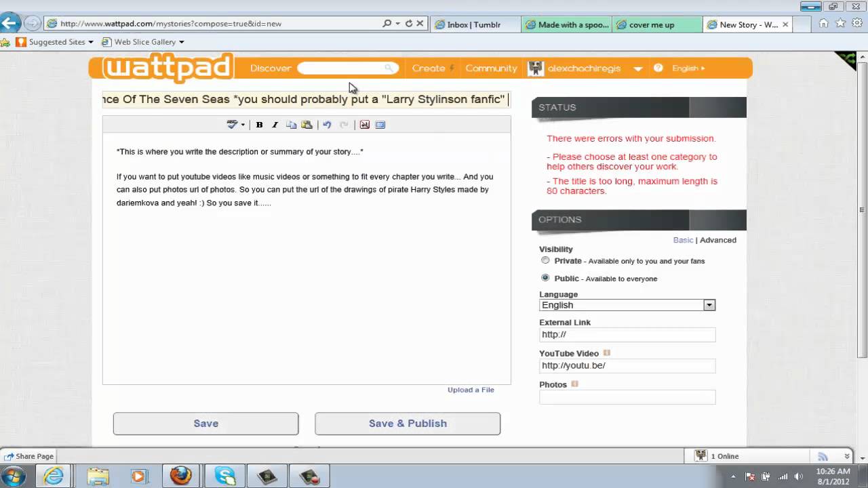Click the address bar search magnifier
Screen dimensions: 868x488
point(387,23)
